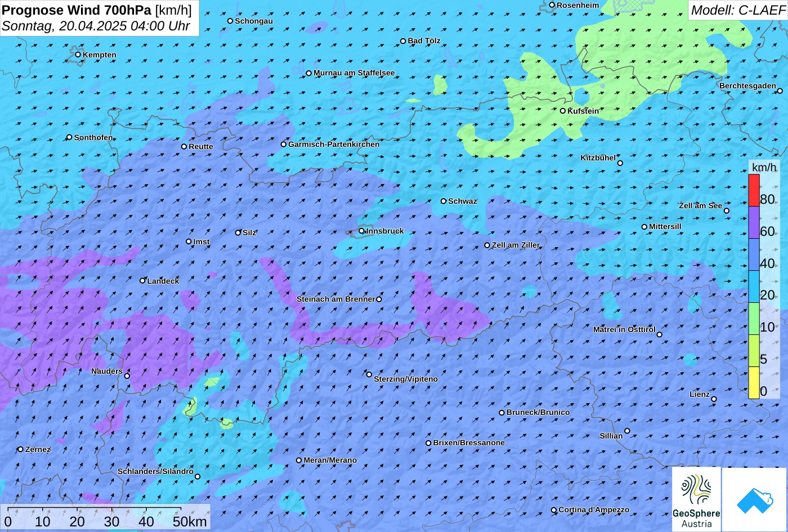The height and width of the screenshot is (532, 788).
Task: Select the Reutte label
Action: [x=201, y=146]
